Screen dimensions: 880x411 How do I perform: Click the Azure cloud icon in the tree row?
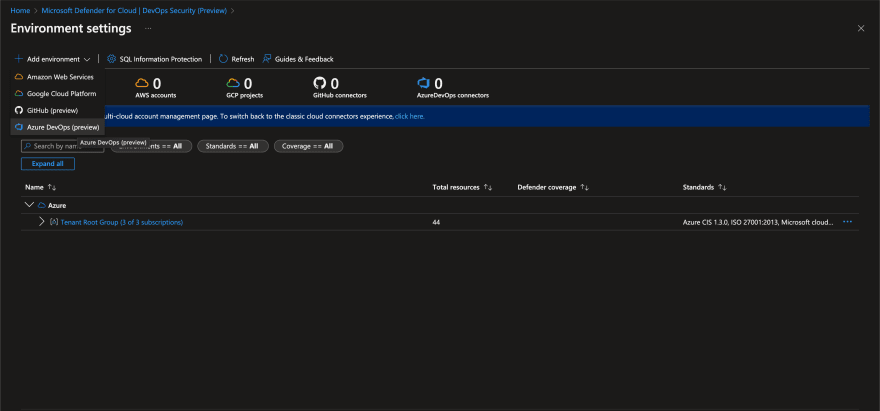[42, 206]
